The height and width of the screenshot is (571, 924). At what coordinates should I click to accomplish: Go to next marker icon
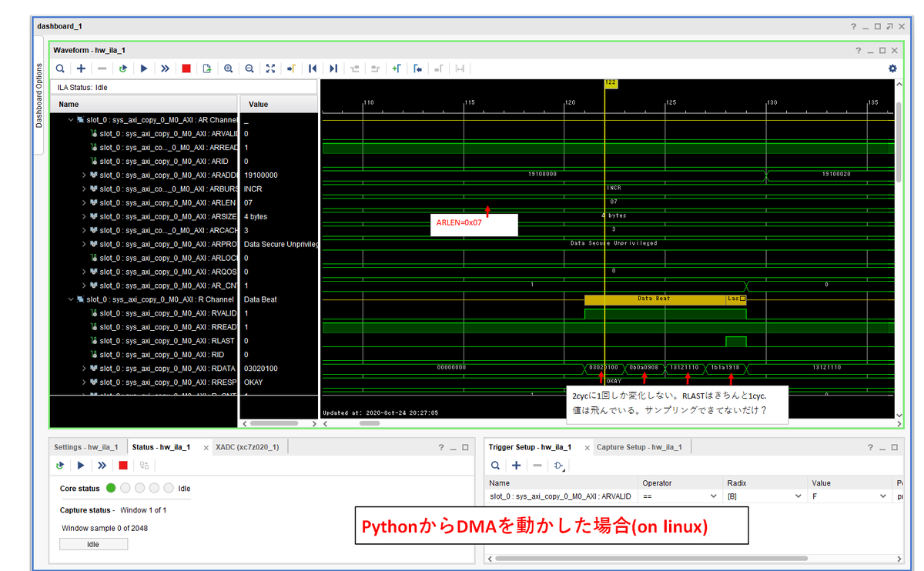pos(438,68)
